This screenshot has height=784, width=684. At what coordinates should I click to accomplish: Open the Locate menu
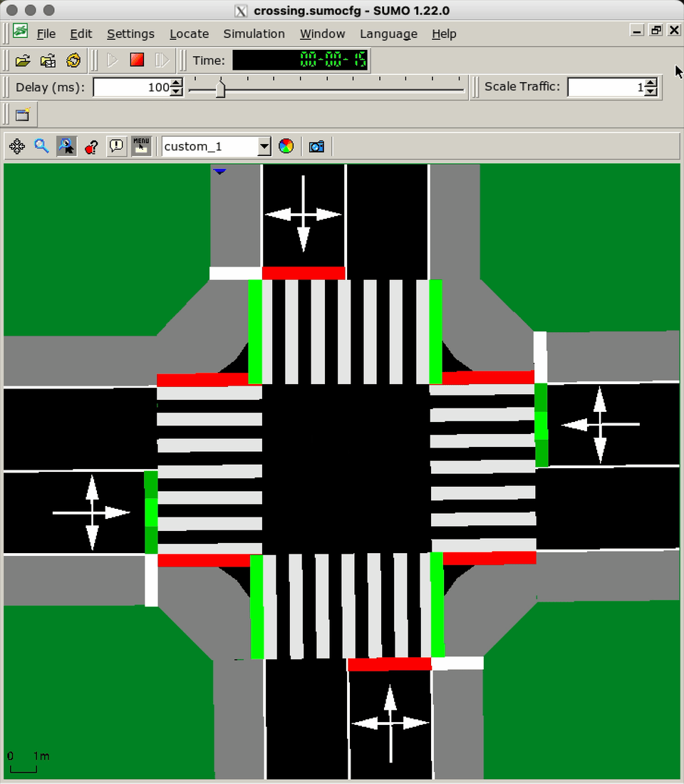(189, 33)
